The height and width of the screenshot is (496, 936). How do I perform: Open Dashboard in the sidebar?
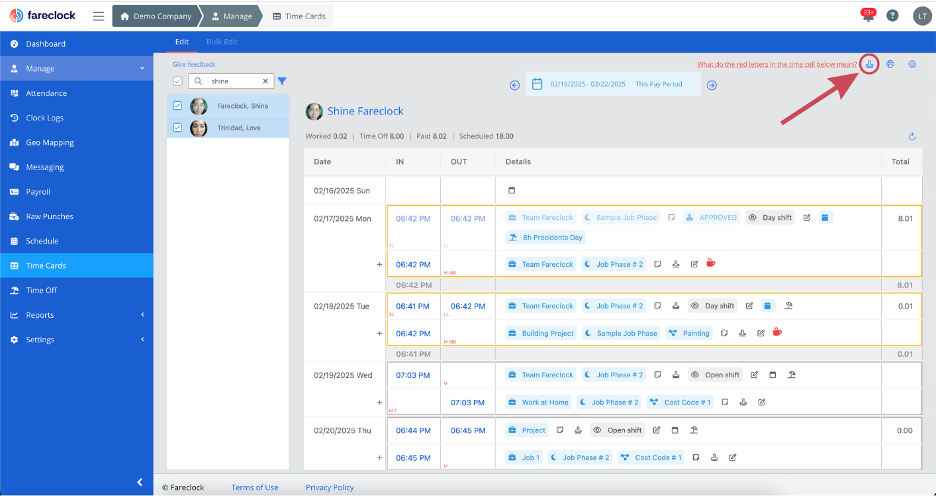pos(76,44)
